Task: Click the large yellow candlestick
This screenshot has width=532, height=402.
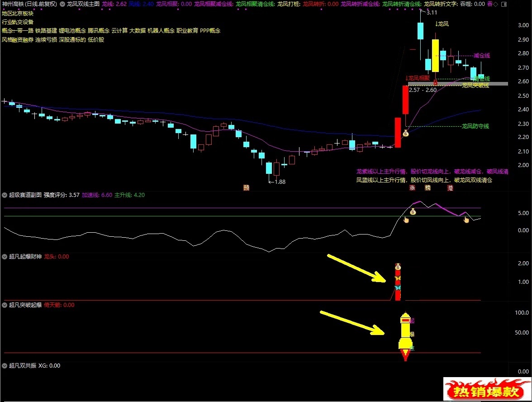Action: pos(435,55)
